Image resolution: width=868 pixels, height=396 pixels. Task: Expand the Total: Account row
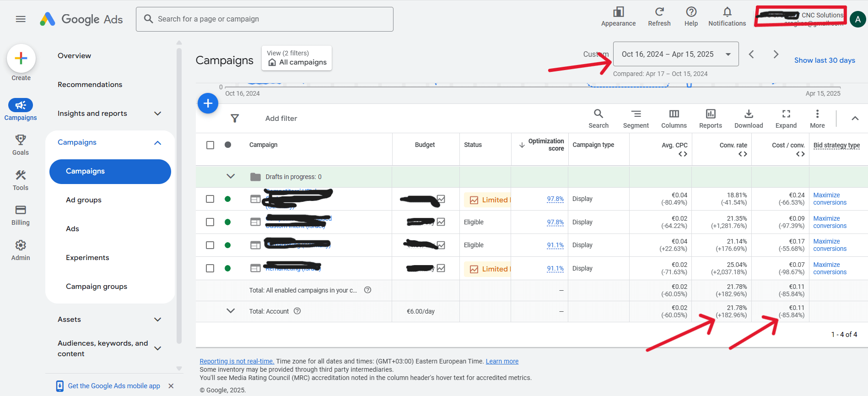point(231,311)
